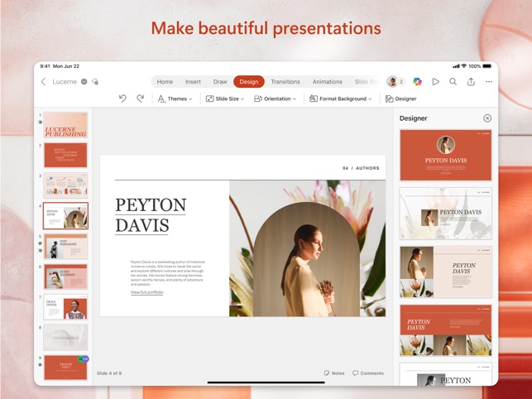Click the saved checkmark icon next to Lucerne

click(84, 81)
